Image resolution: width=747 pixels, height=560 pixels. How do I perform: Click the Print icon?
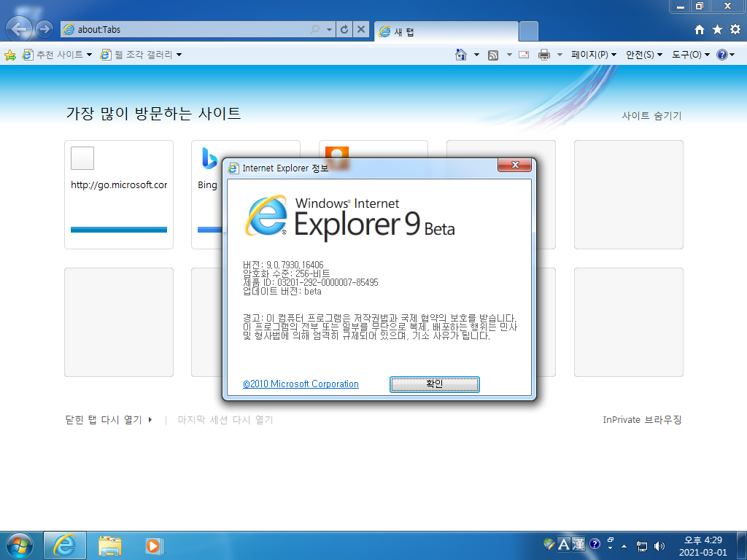point(544,55)
